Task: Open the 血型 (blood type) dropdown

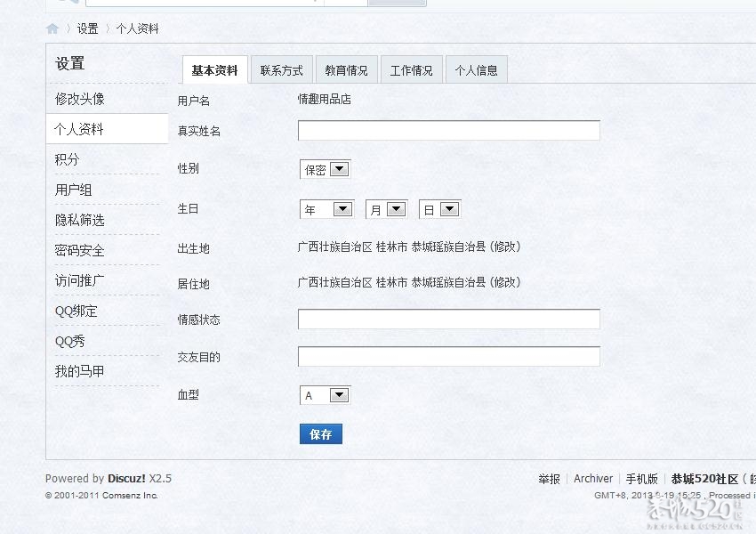Action: (325, 394)
